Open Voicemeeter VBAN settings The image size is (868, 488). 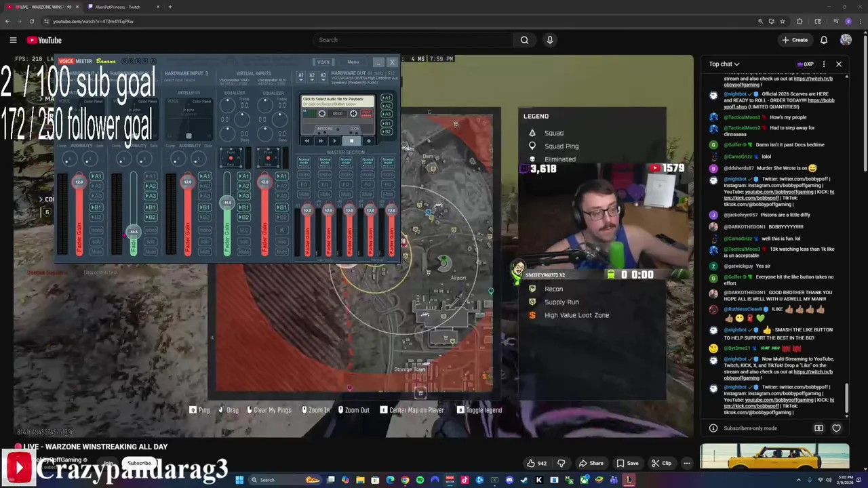pyautogui.click(x=323, y=62)
